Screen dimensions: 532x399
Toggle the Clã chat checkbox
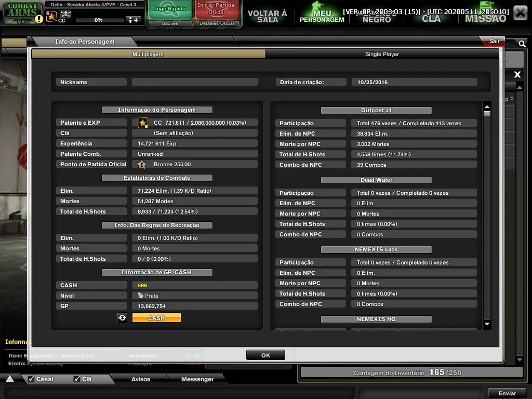(77, 379)
